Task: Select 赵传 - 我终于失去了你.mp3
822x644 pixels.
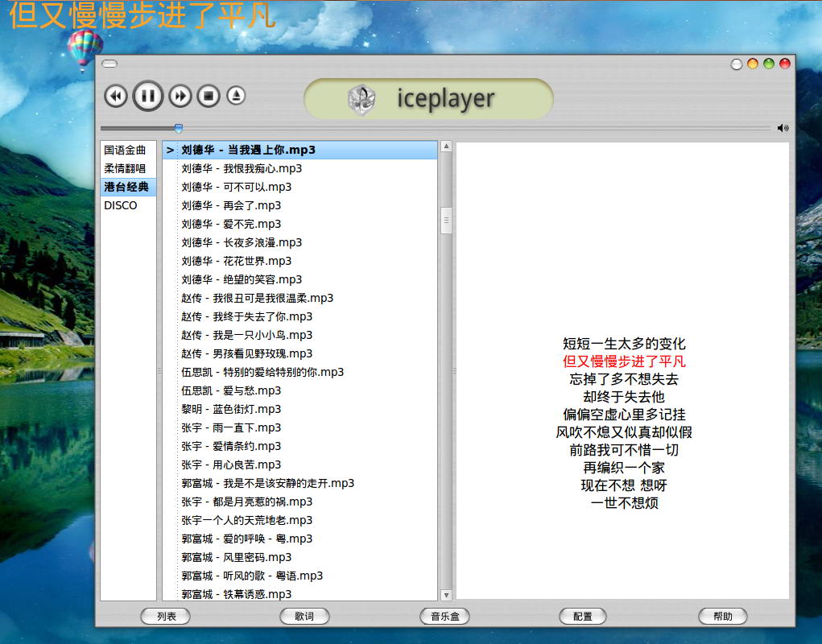Action: 299,316
